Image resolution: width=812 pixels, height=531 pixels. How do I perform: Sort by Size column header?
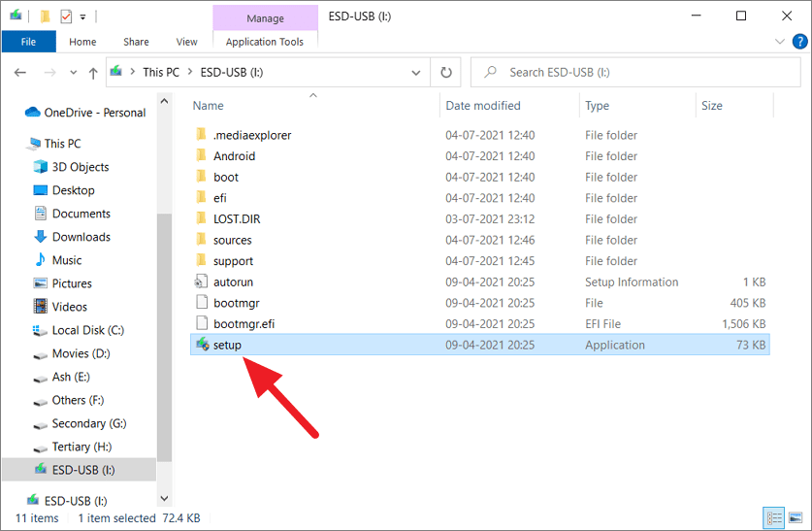pyautogui.click(x=711, y=106)
